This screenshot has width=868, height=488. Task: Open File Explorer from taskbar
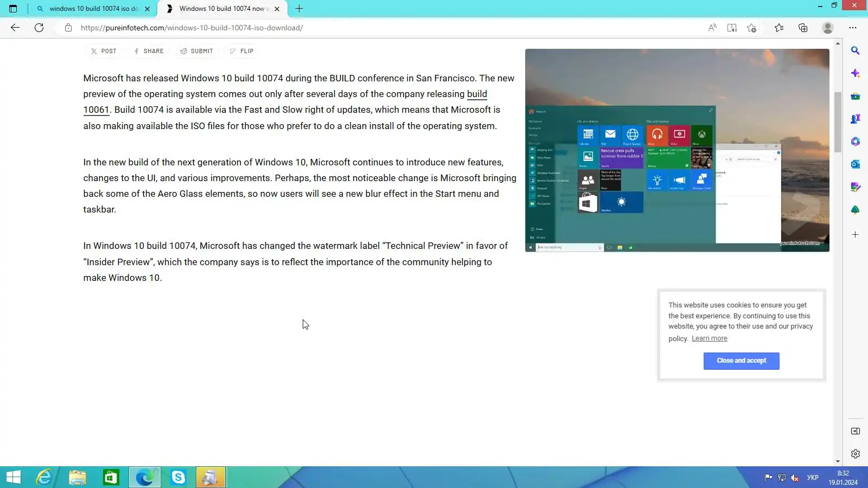coord(78,477)
